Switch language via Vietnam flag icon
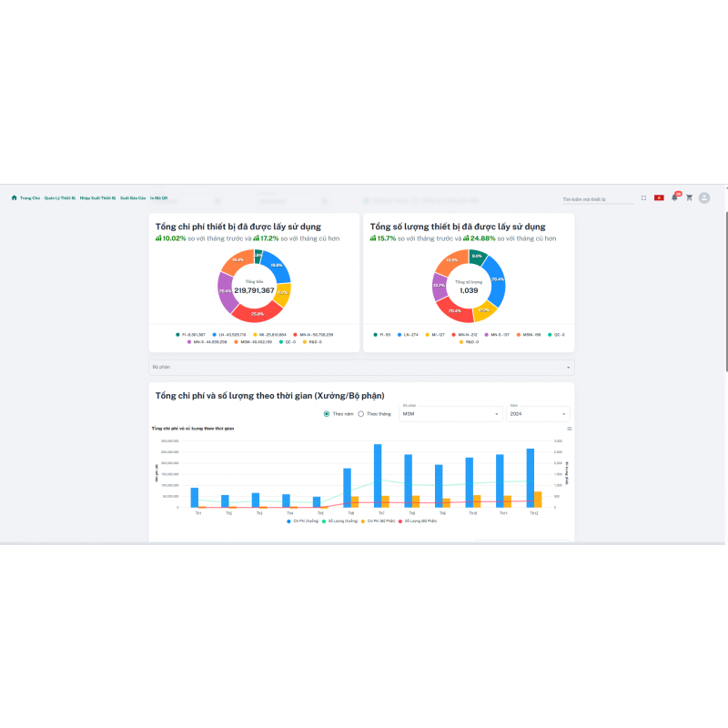Viewport: 728px width, 728px height. (659, 197)
